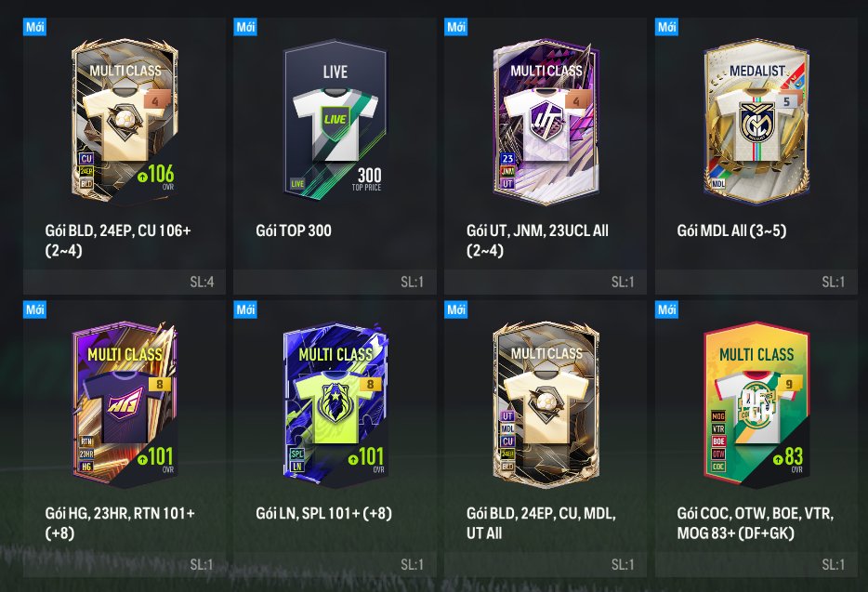Open the gold BLD Multi Class All pack card

pos(546,404)
